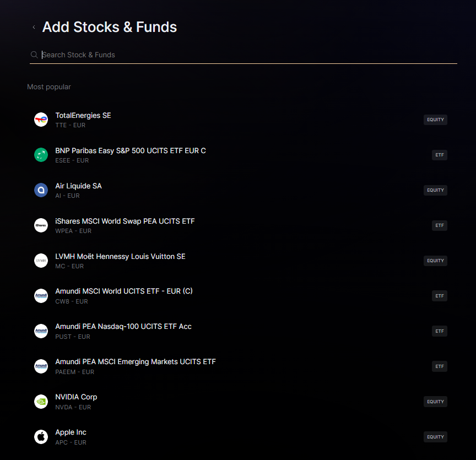Click the LVMH logo icon
The height and width of the screenshot is (460, 476).
point(41,261)
